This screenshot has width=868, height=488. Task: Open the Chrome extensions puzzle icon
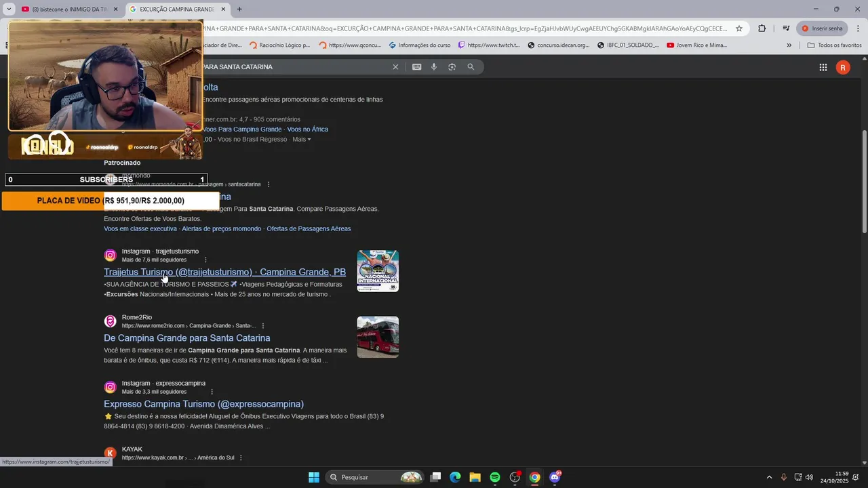point(762,28)
